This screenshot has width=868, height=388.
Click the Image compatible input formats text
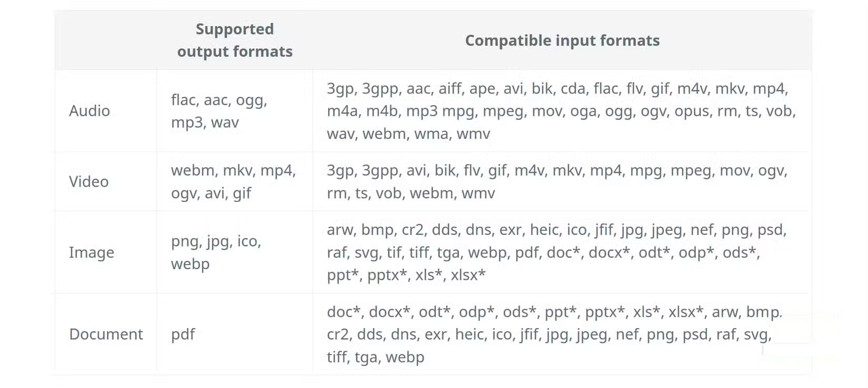pyautogui.click(x=557, y=252)
